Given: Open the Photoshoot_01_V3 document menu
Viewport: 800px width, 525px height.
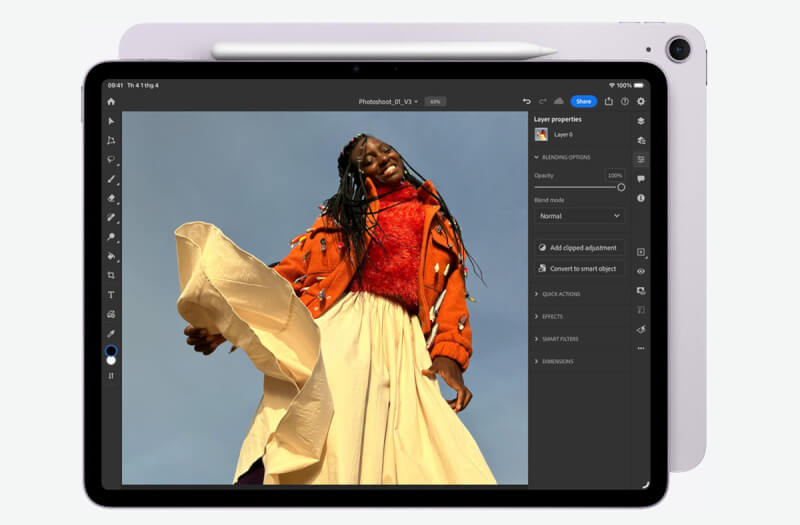Looking at the screenshot, I should pyautogui.click(x=389, y=102).
